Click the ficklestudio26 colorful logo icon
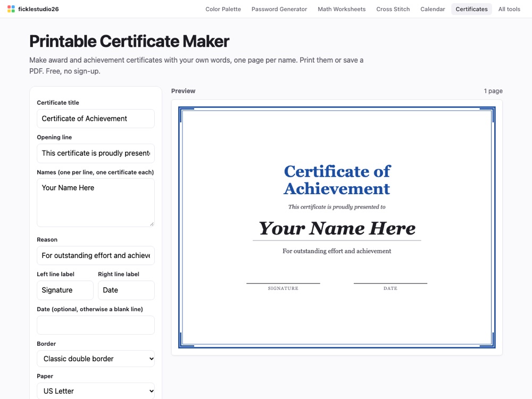The width and height of the screenshot is (532, 399). (x=11, y=9)
